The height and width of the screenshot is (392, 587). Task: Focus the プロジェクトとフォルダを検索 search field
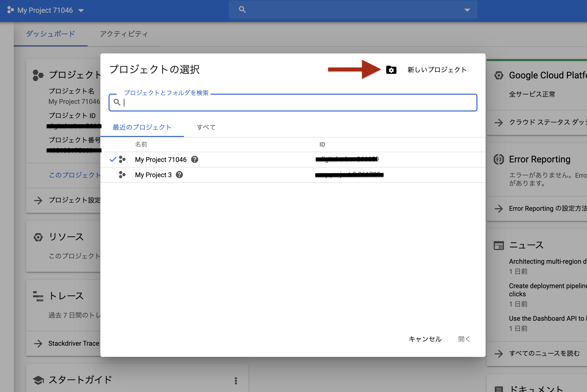293,102
